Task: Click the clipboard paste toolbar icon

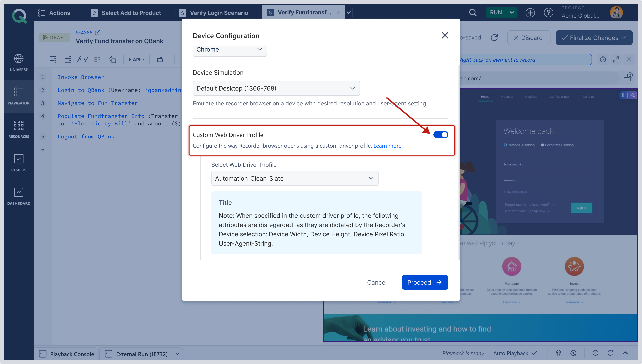Action: click(x=159, y=59)
